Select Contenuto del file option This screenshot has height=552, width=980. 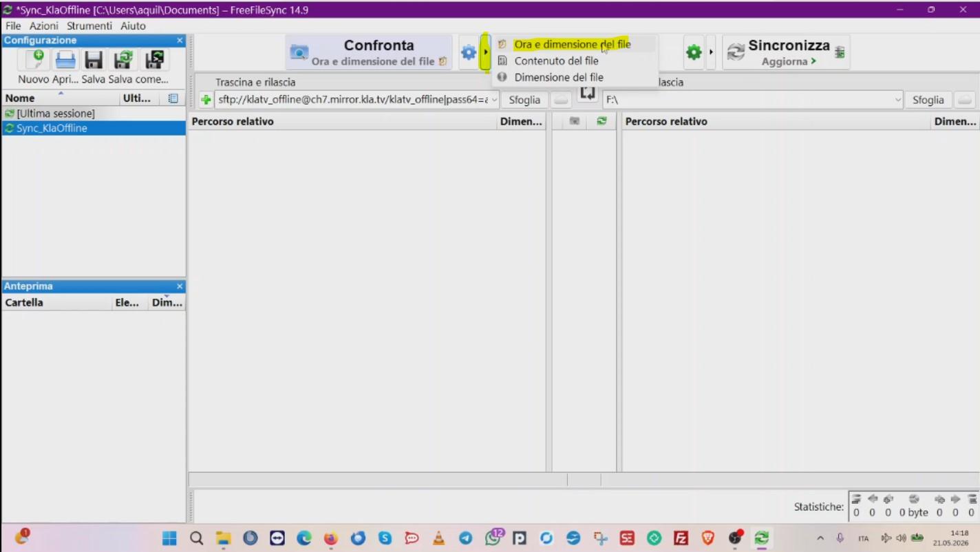coord(575,61)
